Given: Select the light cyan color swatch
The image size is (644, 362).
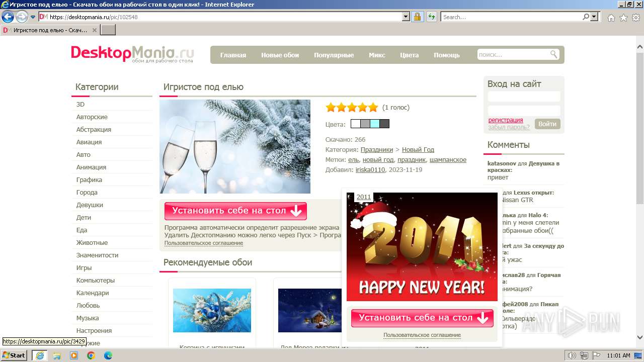Looking at the screenshot, I should coord(375,124).
